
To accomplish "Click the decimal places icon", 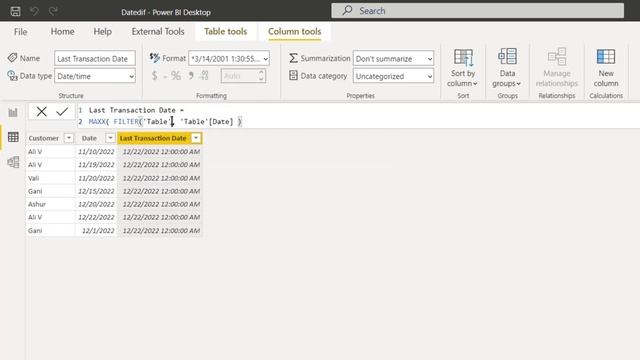I will click(x=204, y=76).
